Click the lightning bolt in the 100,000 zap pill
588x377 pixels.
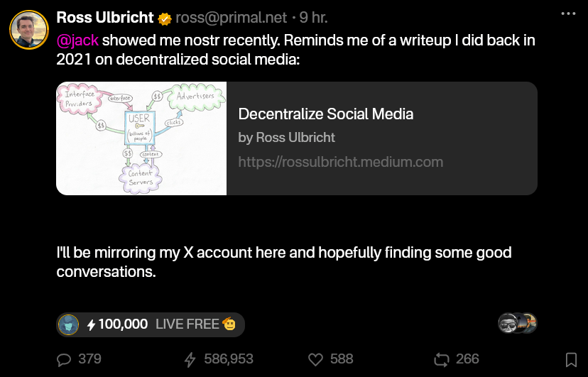[x=91, y=324]
